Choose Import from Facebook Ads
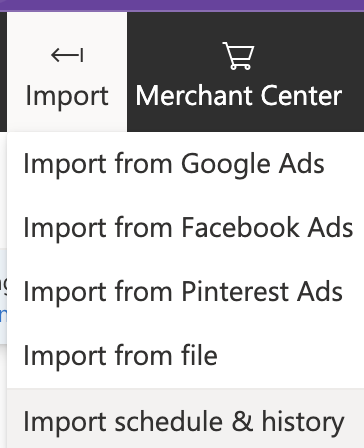Viewport: 364px width, 448px height. [185, 228]
